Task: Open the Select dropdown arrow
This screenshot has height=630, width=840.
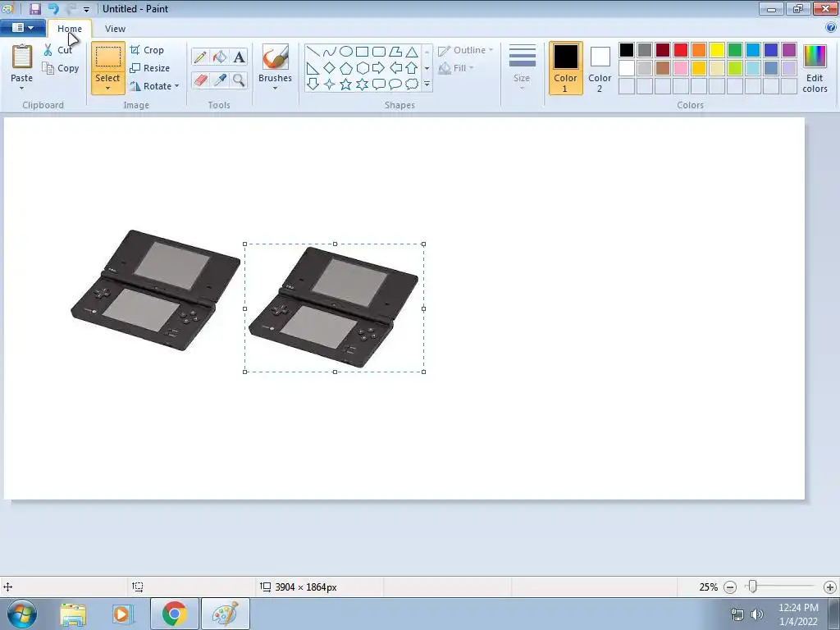Action: tap(107, 88)
